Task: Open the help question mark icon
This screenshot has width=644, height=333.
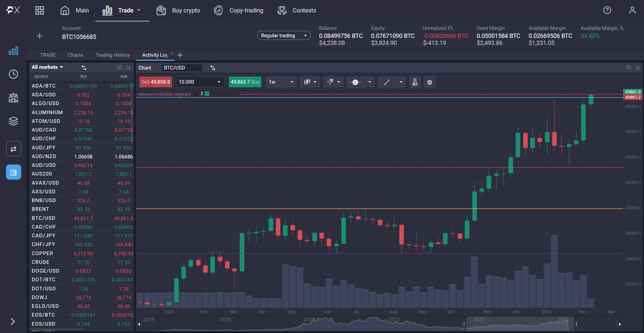Action: coord(607,10)
